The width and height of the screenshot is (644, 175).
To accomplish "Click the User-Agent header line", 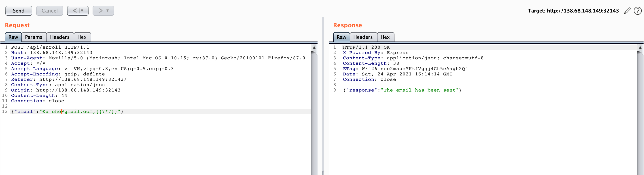I will click(158, 58).
